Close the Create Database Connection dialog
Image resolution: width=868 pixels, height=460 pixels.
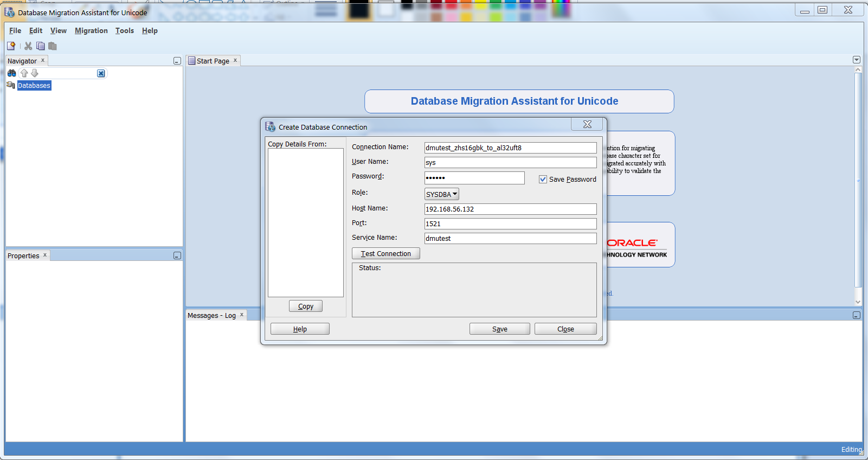click(x=587, y=124)
